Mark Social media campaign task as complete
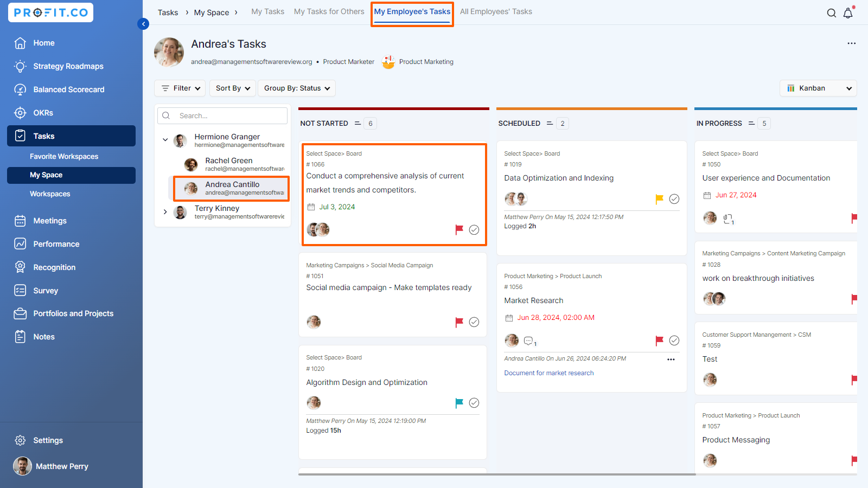Screen dimensions: 868x488 pyautogui.click(x=474, y=322)
